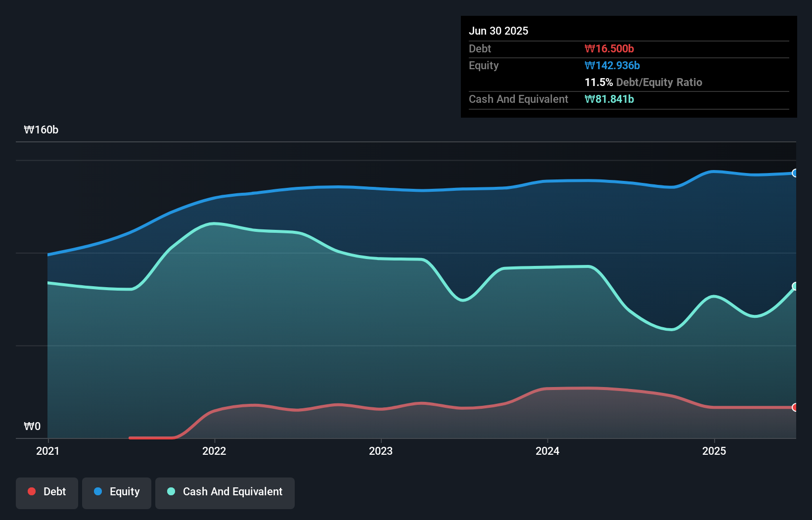Click the teal Cash And Equivalent legend dot
The width and height of the screenshot is (812, 520).
click(x=171, y=491)
